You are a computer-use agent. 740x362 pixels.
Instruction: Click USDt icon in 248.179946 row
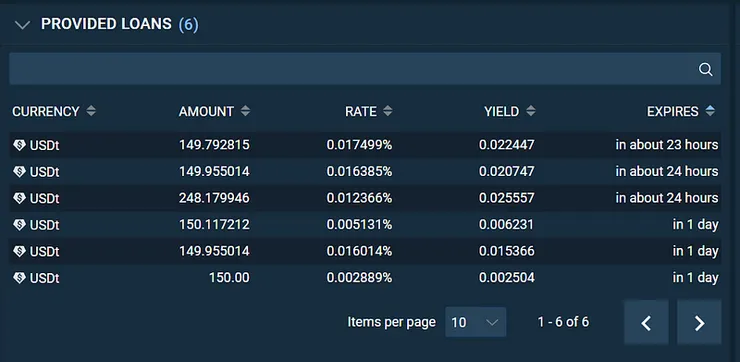pos(19,198)
